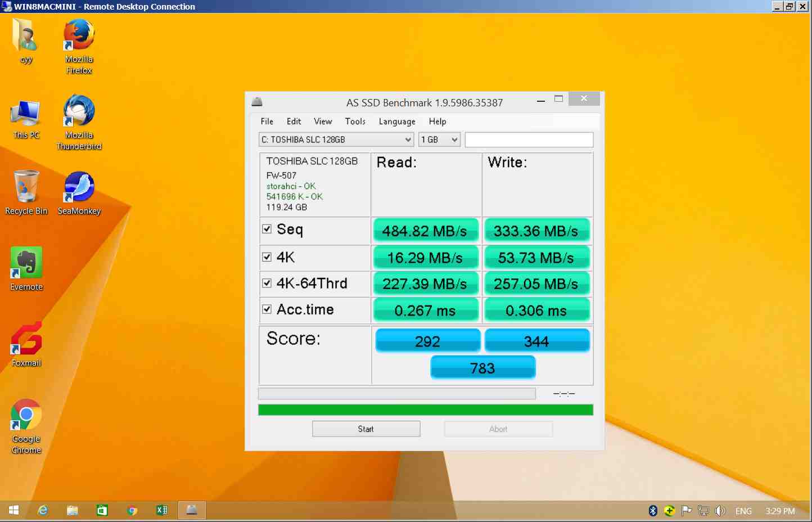
Task: Click the total score 783
Action: tap(482, 368)
